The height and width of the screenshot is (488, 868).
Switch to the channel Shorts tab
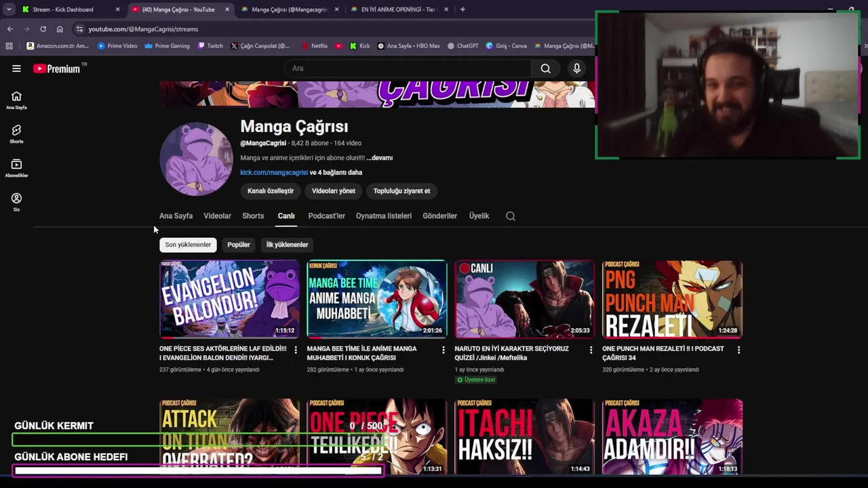[x=253, y=216]
